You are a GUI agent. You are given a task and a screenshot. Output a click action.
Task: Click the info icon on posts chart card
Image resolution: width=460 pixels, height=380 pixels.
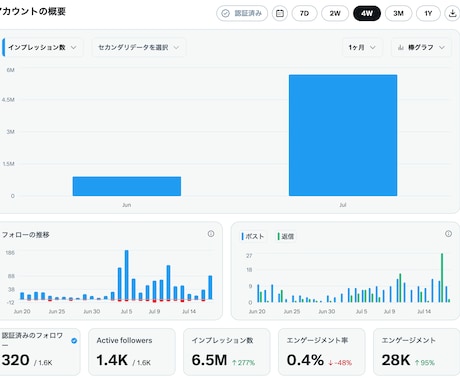[448, 234]
